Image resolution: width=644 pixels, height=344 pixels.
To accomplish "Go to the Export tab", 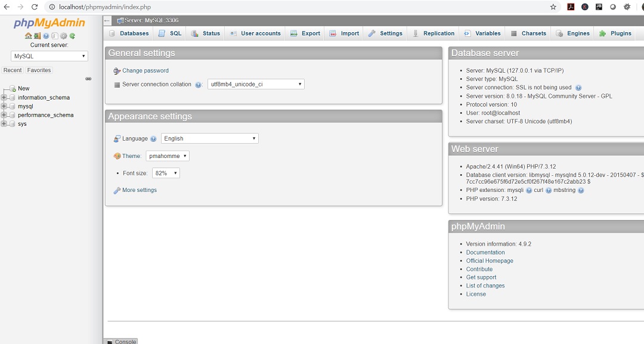I will [305, 33].
